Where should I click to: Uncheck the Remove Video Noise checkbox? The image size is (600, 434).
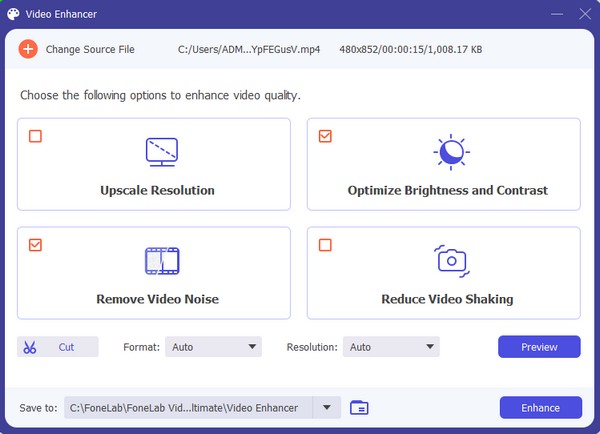[x=35, y=245]
